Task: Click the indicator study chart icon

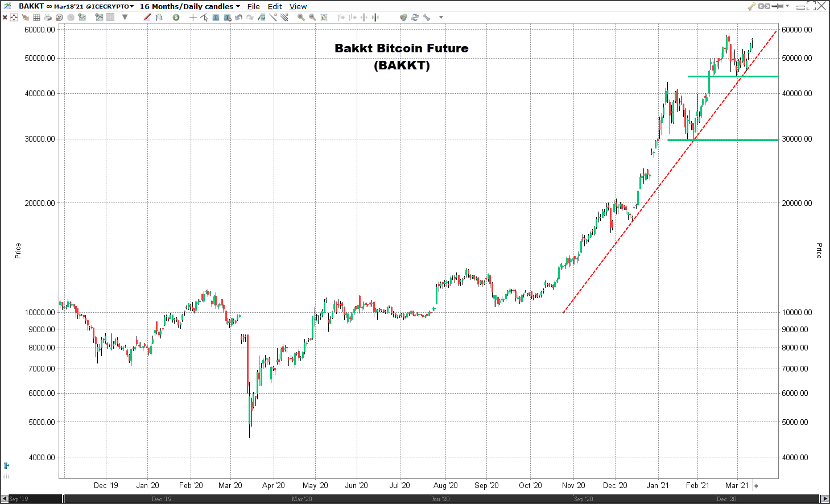Action: point(261,17)
